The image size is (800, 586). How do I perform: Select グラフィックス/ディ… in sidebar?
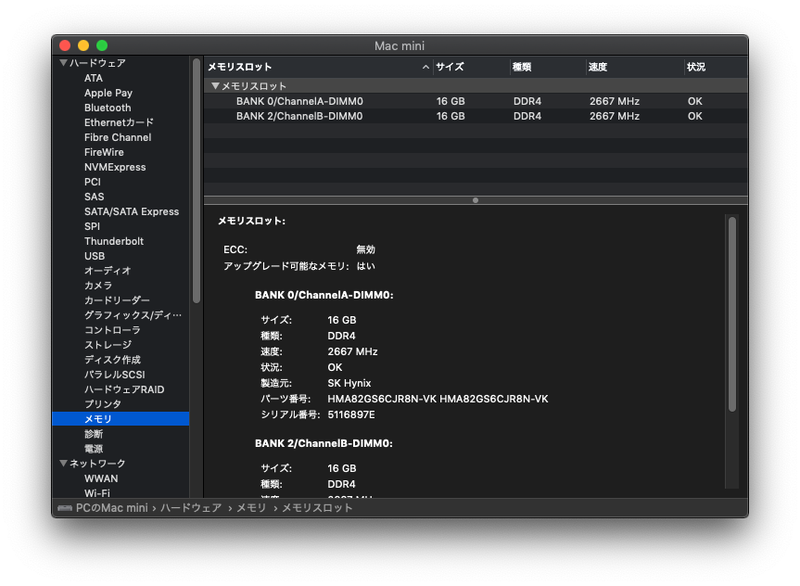tap(133, 315)
